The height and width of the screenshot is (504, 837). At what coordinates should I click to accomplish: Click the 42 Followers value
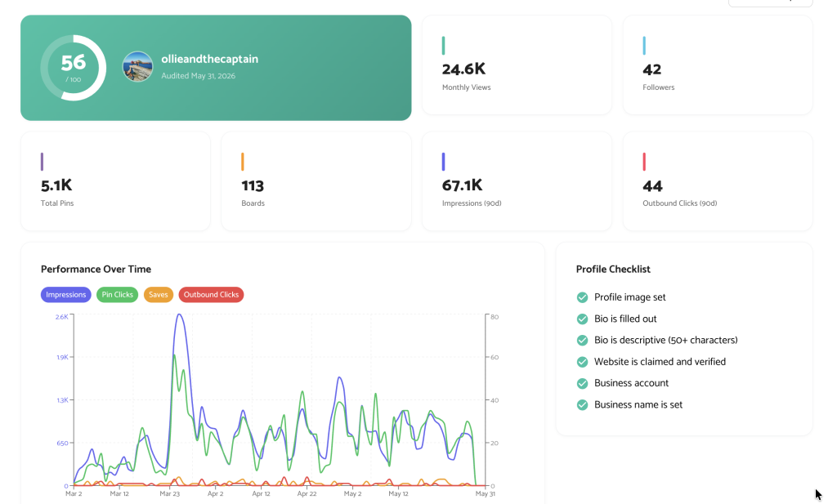[x=651, y=70]
